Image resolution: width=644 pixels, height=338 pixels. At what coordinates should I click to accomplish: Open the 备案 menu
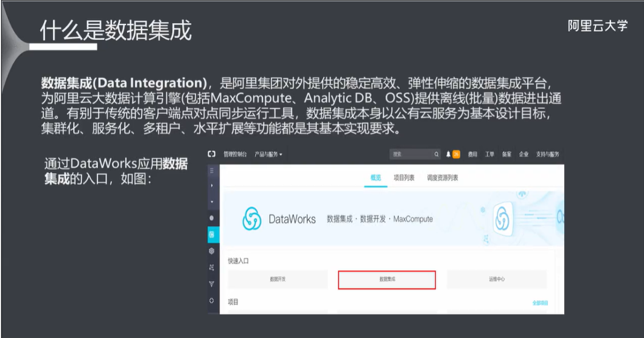(x=507, y=154)
